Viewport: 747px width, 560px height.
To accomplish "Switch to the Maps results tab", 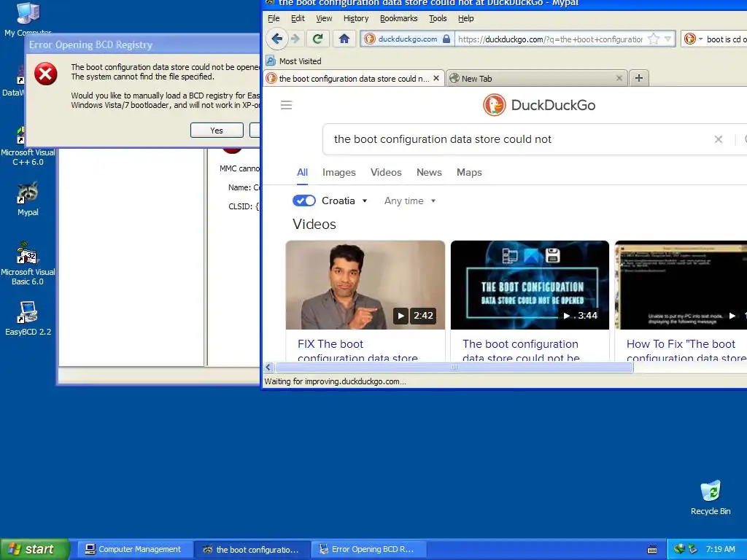I will (469, 172).
